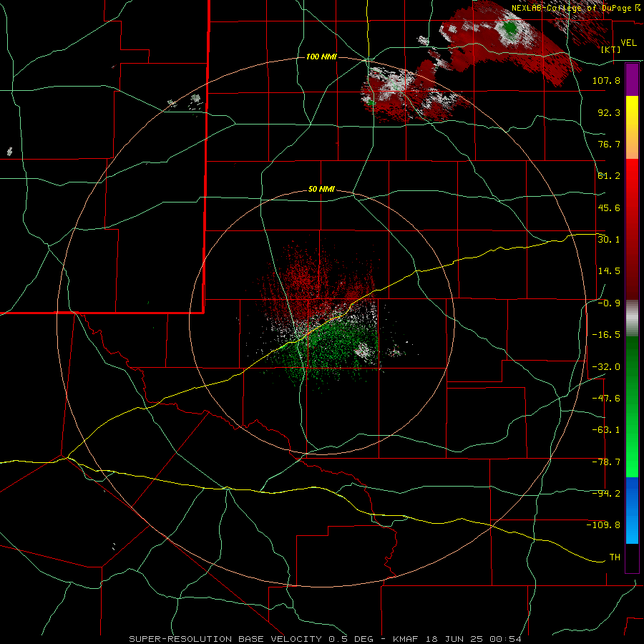Click the 76.7 velocity scale value
The image size is (644, 644).
pos(609,144)
